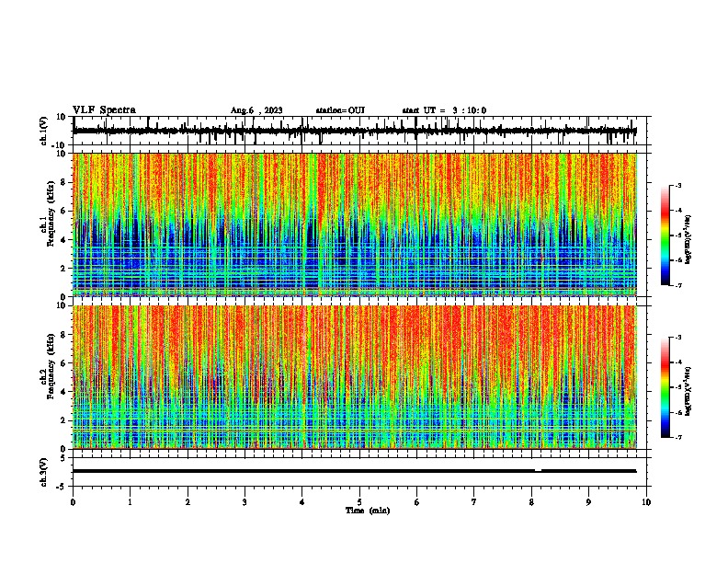Click the time axis tick label '1'
The height and width of the screenshot is (563, 728).
(130, 502)
